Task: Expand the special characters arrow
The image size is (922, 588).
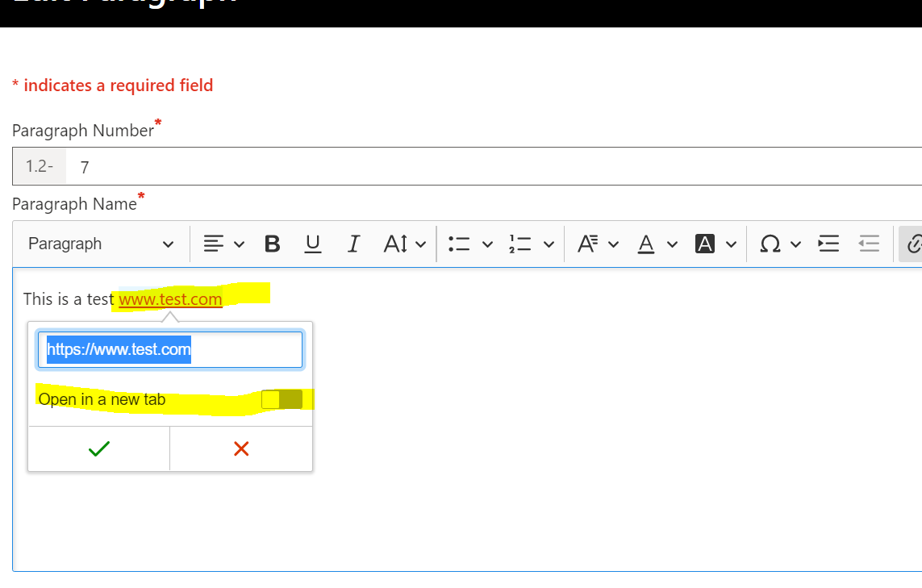Action: click(795, 244)
